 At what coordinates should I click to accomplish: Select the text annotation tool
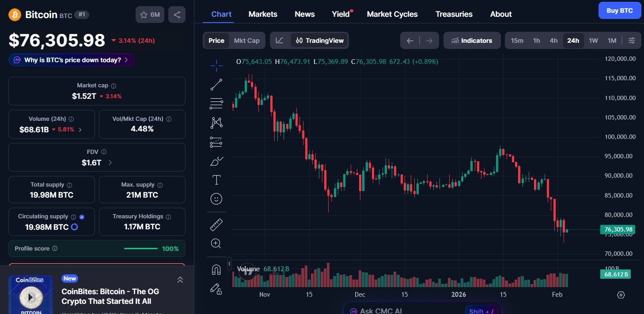point(216,180)
